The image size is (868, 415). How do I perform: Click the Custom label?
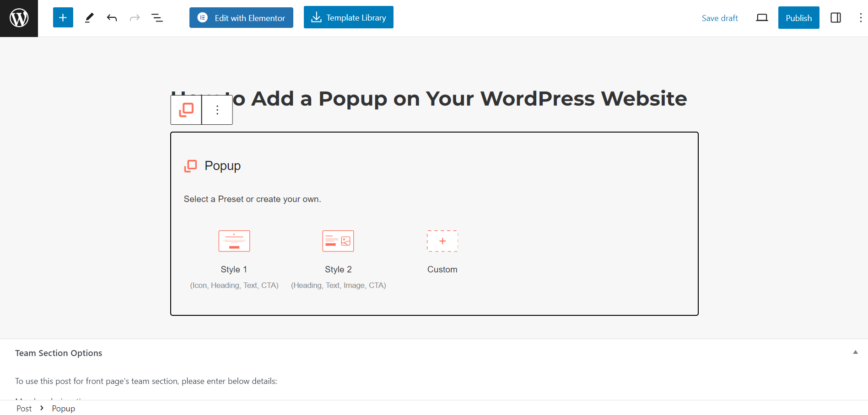click(442, 270)
